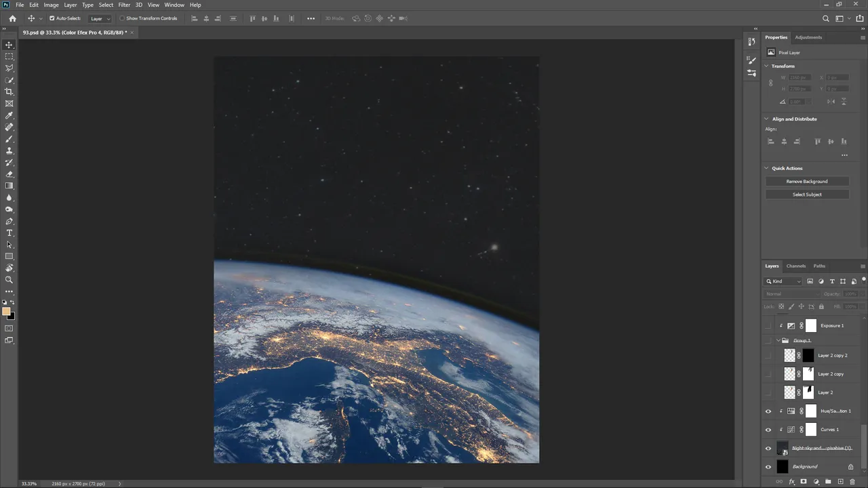Click the zoom percentage field in status bar
This screenshot has height=488, width=868.
(x=29, y=484)
